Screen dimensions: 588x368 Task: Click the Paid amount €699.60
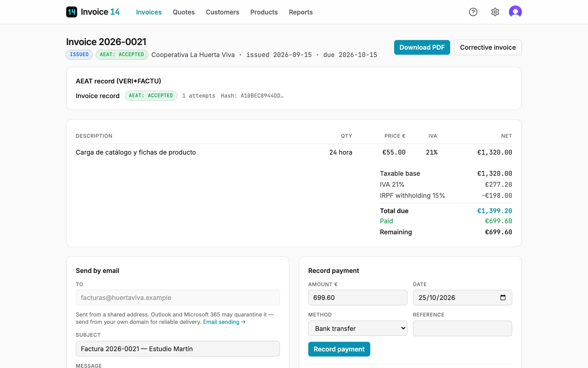point(499,221)
